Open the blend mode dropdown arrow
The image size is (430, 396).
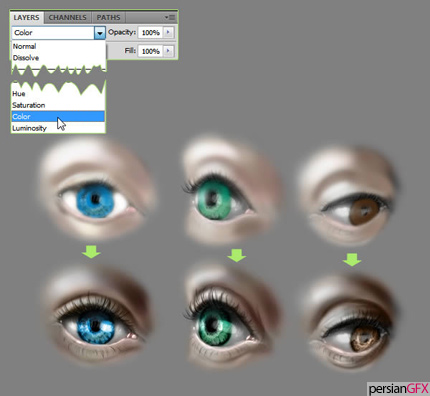pyautogui.click(x=100, y=33)
